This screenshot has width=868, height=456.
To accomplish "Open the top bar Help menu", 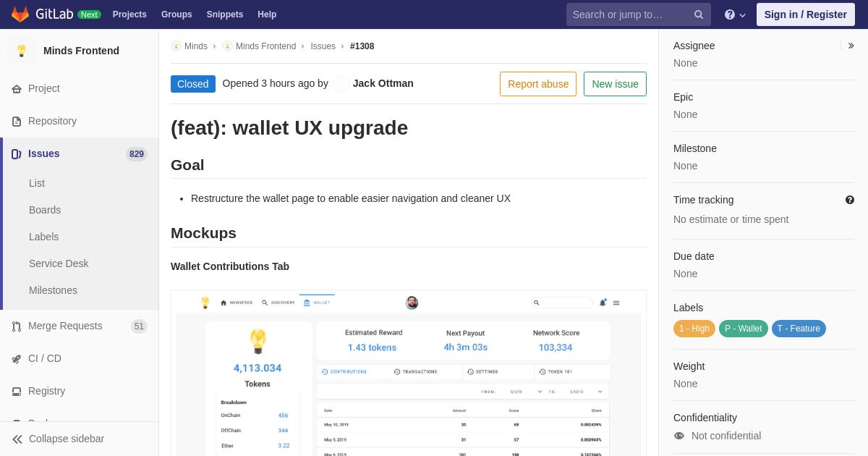I will (x=267, y=14).
